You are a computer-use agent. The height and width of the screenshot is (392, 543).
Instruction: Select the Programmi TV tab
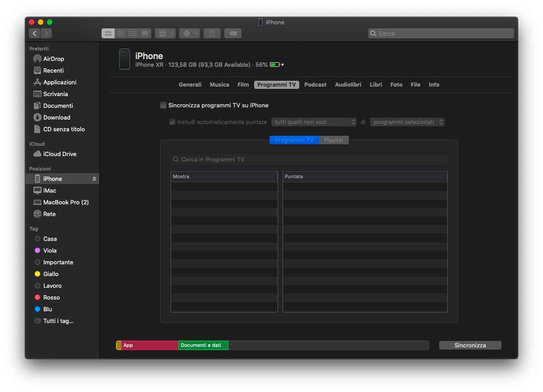coord(277,84)
